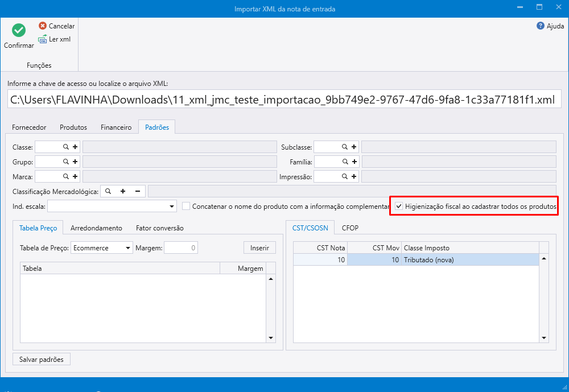This screenshot has height=392, width=569.
Task: Select the Padrões tab
Action: click(x=157, y=127)
